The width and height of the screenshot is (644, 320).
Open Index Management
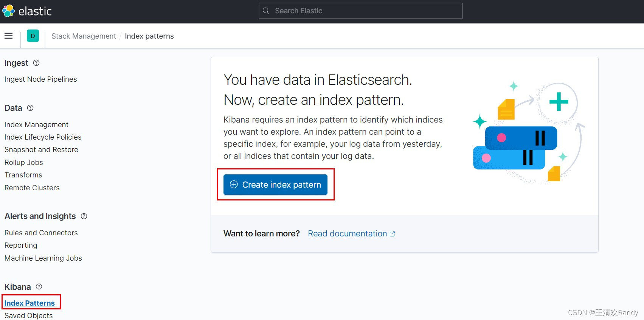point(36,124)
